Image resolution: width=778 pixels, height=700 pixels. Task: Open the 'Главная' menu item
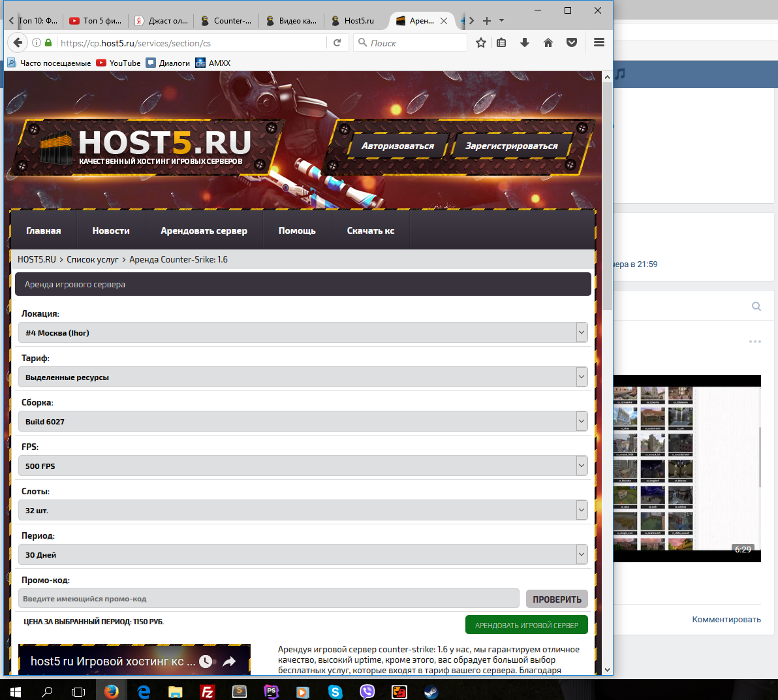44,231
